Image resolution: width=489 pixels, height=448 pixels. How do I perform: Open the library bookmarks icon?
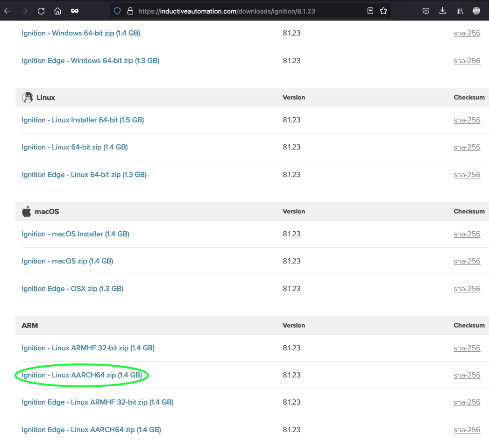(460, 11)
